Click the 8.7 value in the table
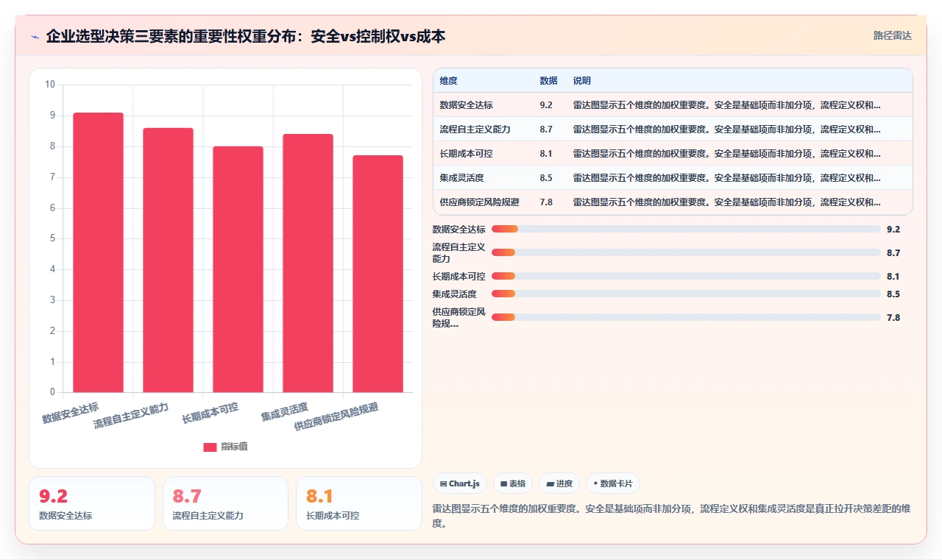Viewport: 942px width, 560px height. pos(546,130)
